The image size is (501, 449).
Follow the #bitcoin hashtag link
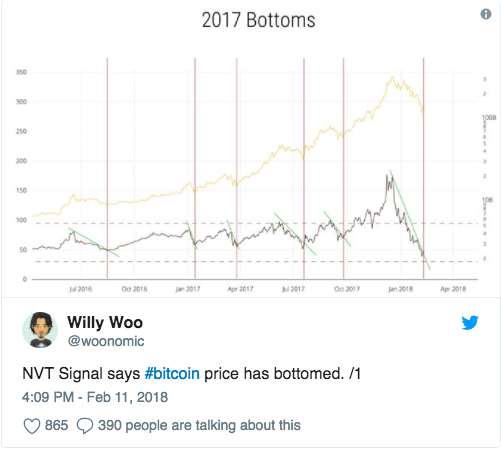[x=172, y=373]
